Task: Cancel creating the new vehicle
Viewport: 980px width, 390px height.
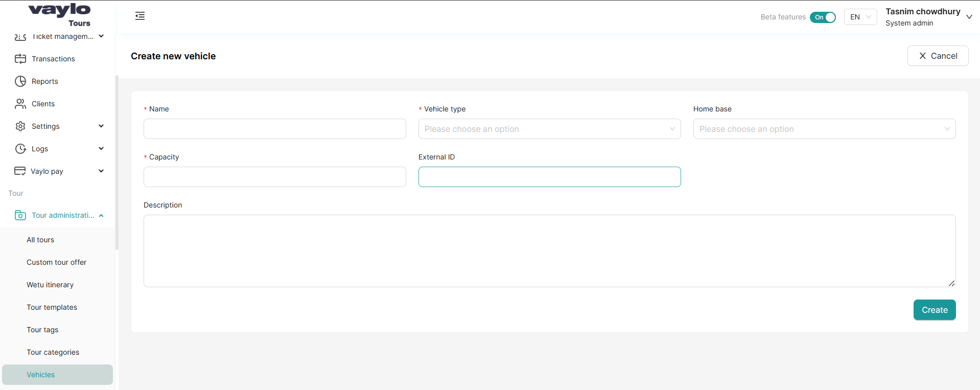Action: (x=938, y=56)
